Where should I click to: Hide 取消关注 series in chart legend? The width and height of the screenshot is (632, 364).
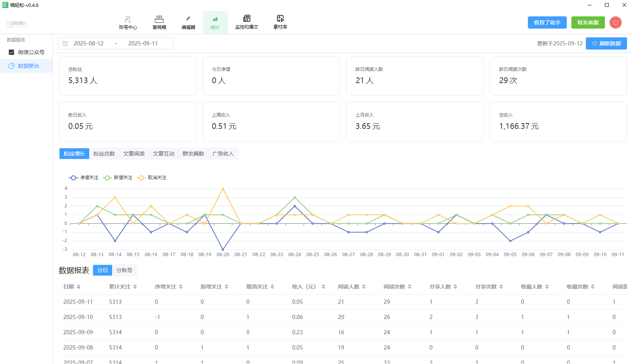click(153, 178)
